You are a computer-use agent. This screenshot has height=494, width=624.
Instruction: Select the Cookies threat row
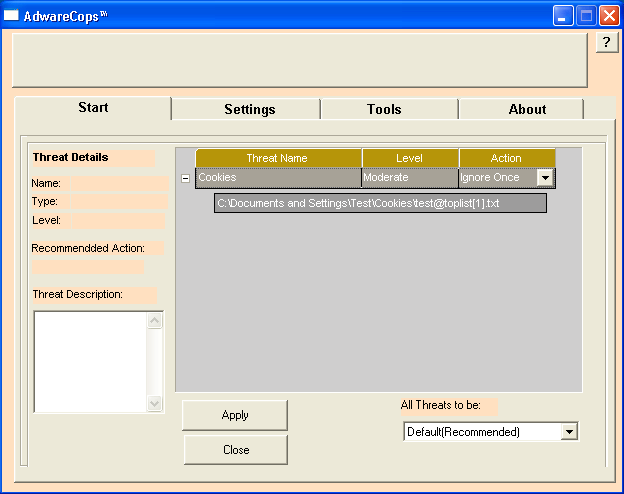pos(277,178)
